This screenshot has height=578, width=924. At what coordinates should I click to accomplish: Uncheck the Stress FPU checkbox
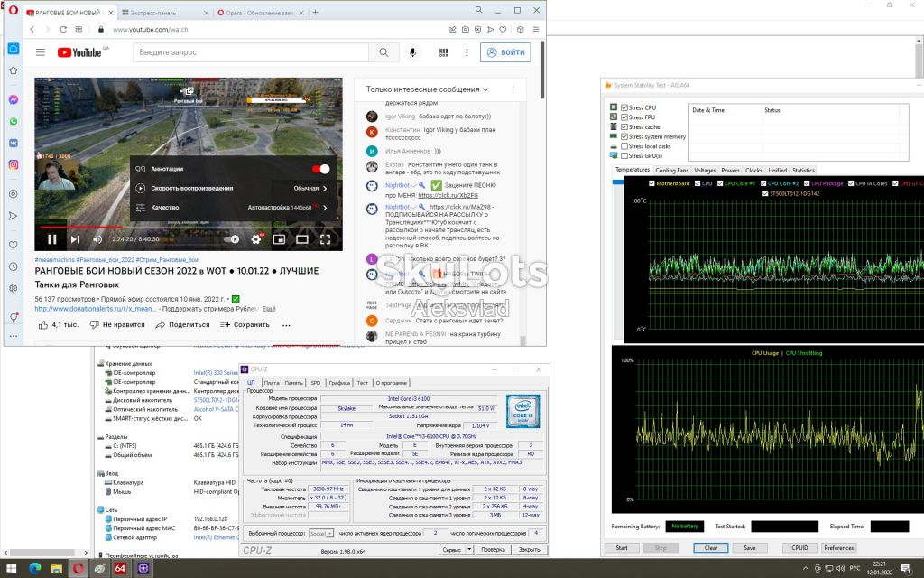(624, 117)
